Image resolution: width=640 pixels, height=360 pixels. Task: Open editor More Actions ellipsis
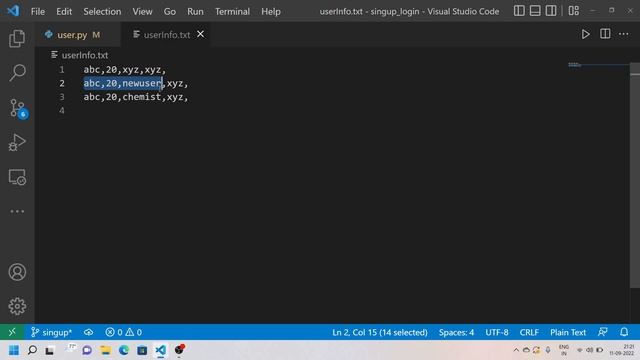(x=624, y=34)
